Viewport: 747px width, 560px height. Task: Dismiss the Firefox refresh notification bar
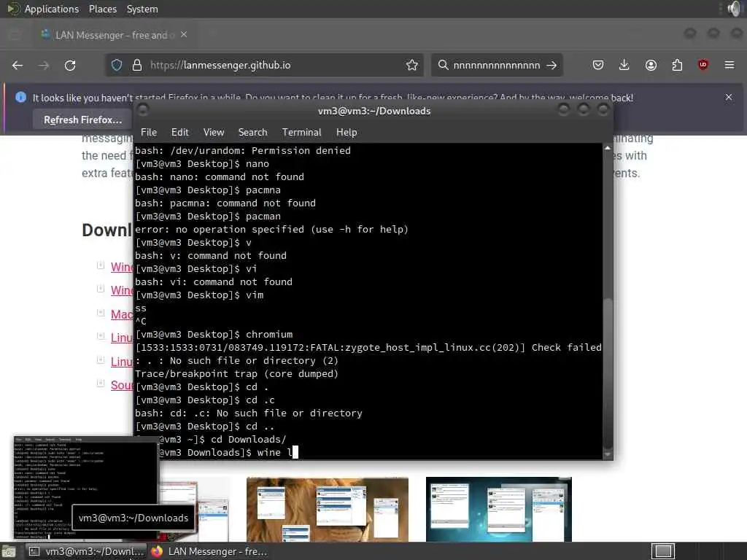(729, 97)
